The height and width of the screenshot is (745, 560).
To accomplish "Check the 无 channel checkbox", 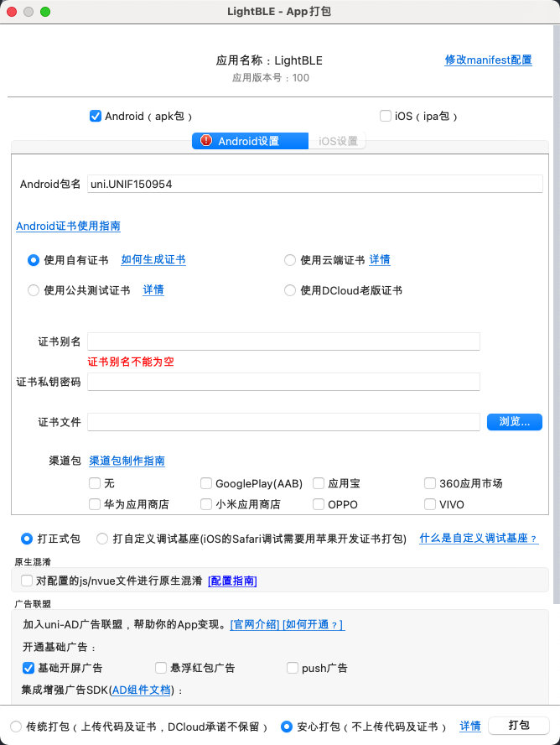I will pos(95,483).
